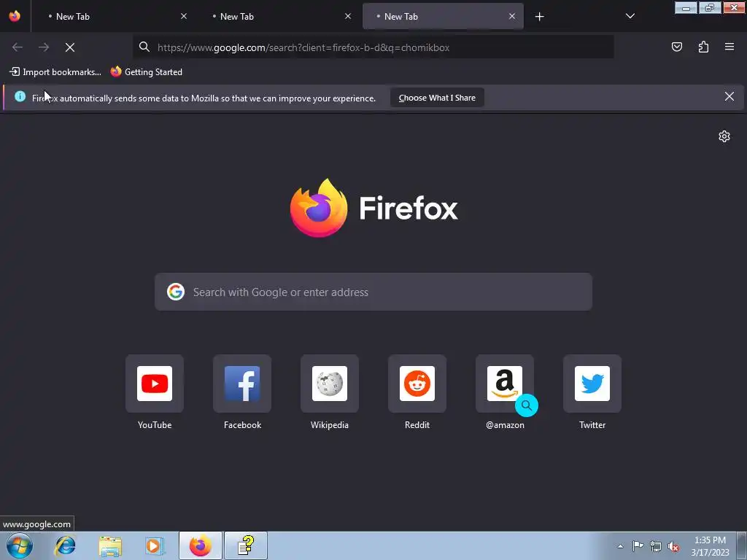This screenshot has width=747, height=560.
Task: Focus the URL address bar
Action: point(373,47)
